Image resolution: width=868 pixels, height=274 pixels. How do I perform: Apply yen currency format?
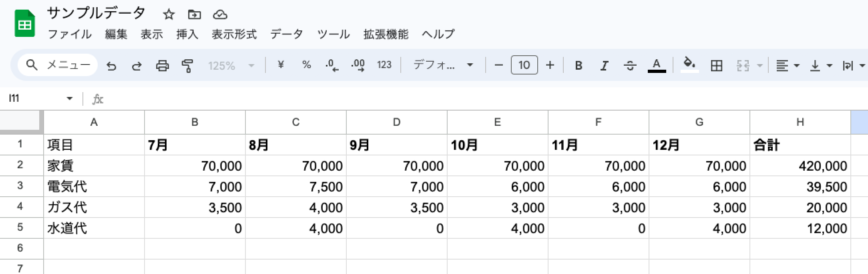click(281, 65)
